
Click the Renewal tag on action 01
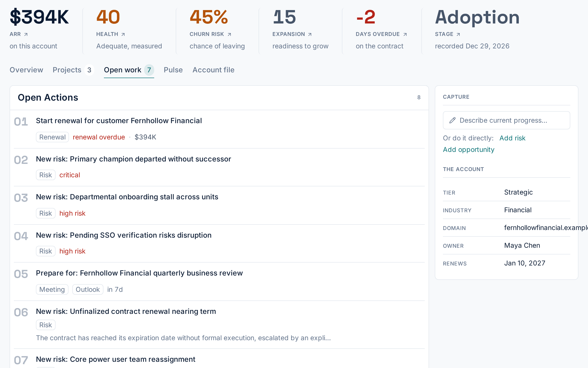(x=52, y=137)
